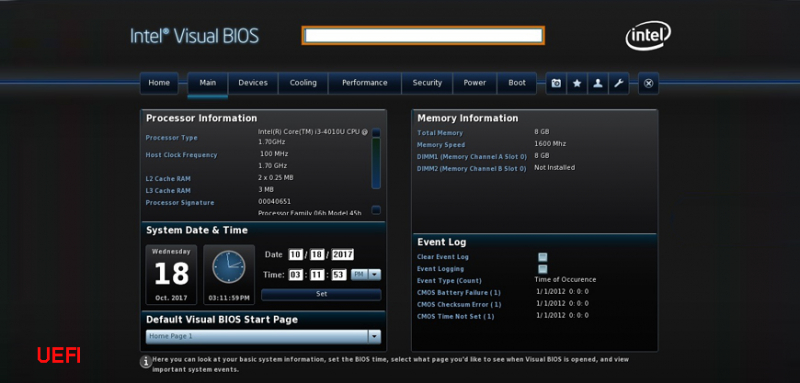The width and height of the screenshot is (800, 383).
Task: Open the AM/PM dropdown
Action: click(x=366, y=275)
